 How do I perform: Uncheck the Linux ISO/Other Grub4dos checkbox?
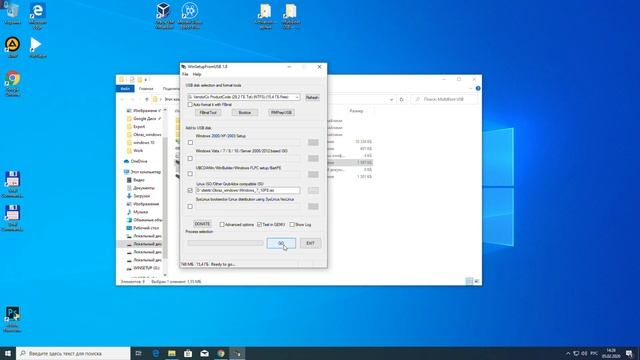[x=190, y=190]
